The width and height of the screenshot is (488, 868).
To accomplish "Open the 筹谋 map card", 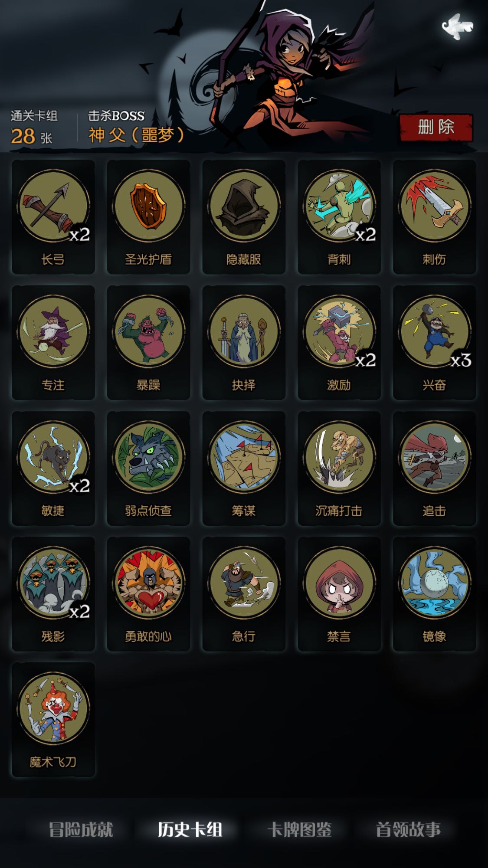I will pos(244,468).
